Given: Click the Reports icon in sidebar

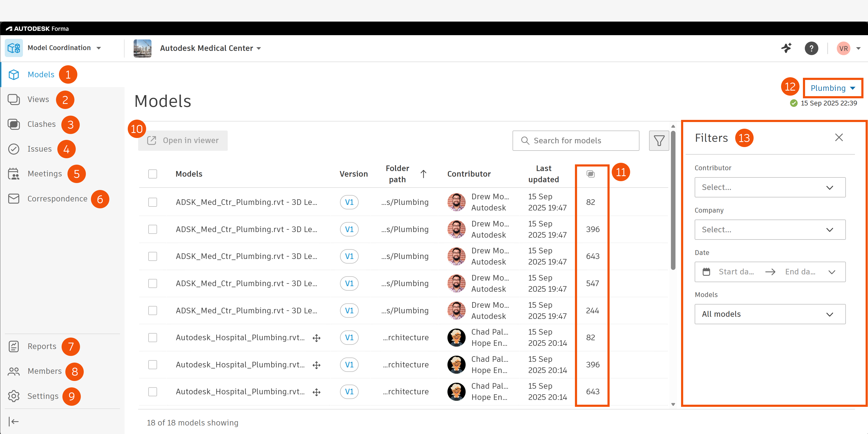Looking at the screenshot, I should click(x=14, y=346).
